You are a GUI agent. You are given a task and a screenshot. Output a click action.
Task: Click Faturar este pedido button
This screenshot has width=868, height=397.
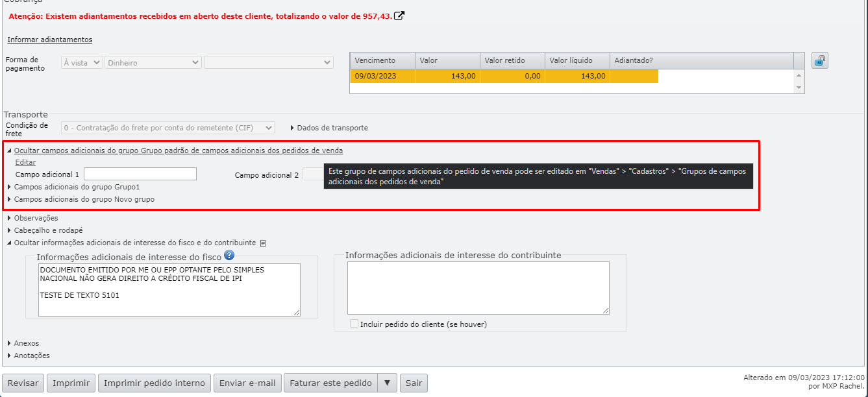pos(331,383)
